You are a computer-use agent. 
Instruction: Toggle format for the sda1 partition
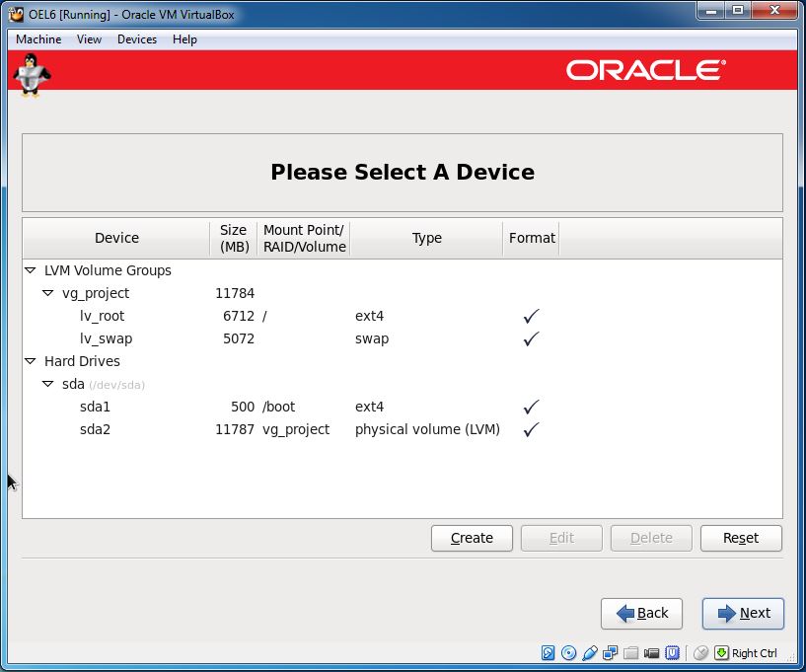(530, 407)
